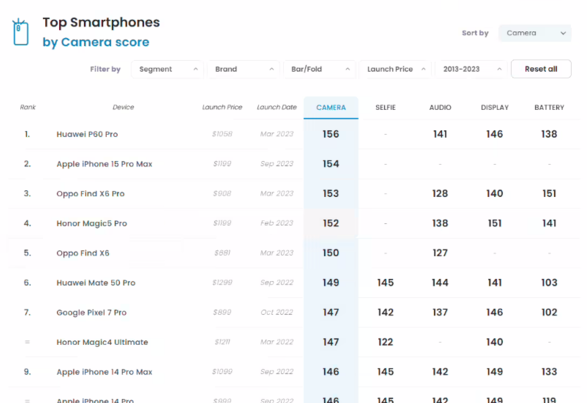Click battery score 151 for Oppo Find X6 Pro

click(x=549, y=194)
